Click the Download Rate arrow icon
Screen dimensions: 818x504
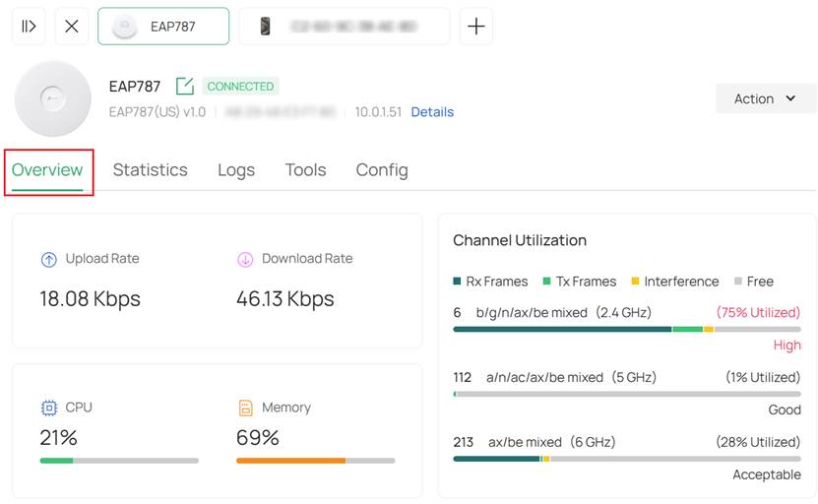pos(245,259)
